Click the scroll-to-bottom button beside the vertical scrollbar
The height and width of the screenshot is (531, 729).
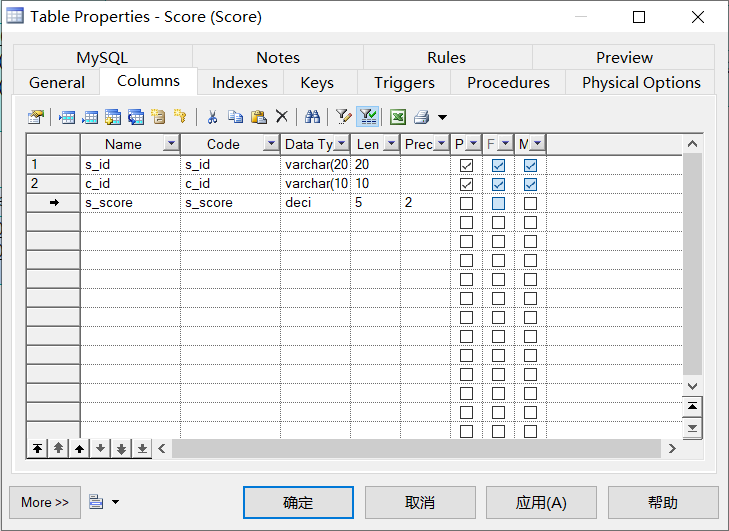(x=692, y=428)
